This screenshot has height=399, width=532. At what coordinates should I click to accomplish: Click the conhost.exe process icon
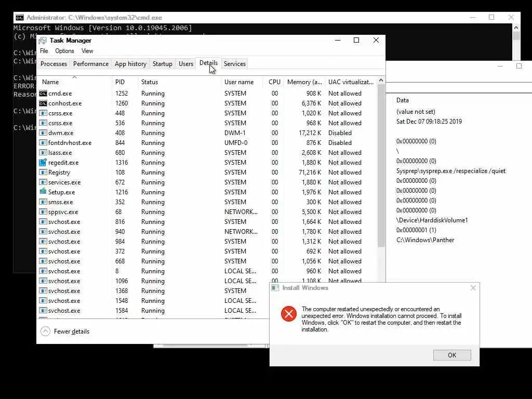(43, 103)
